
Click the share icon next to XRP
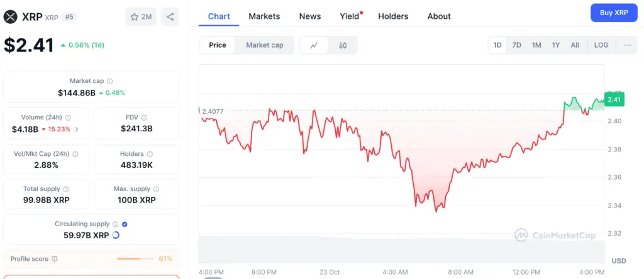point(170,17)
